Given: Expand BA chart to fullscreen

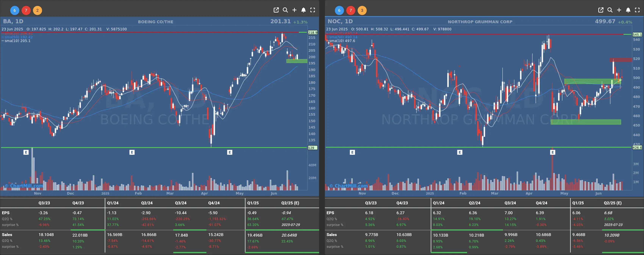Looking at the screenshot, I should coord(313,10).
